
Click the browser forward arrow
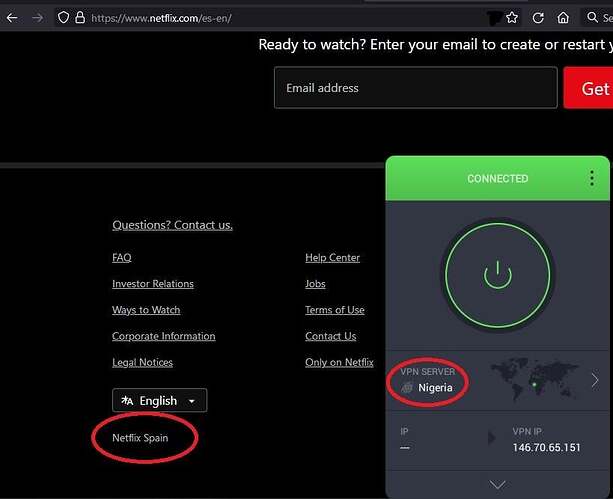37,17
